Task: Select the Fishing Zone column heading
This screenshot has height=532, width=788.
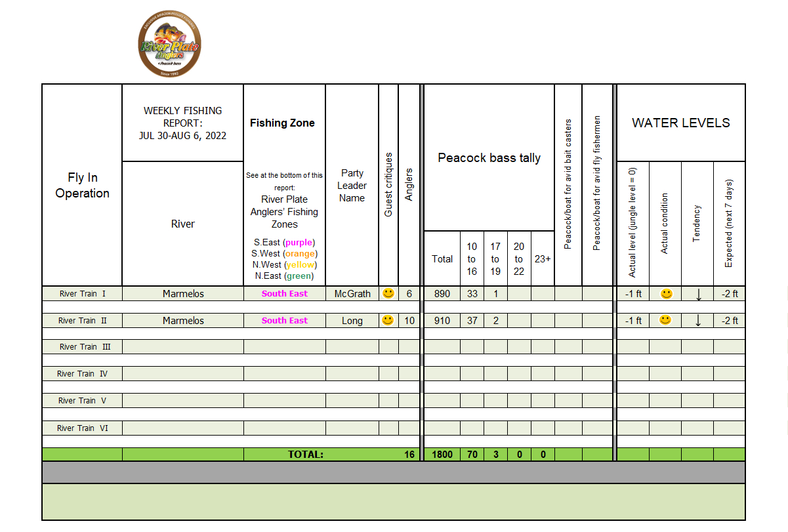Action: point(282,123)
